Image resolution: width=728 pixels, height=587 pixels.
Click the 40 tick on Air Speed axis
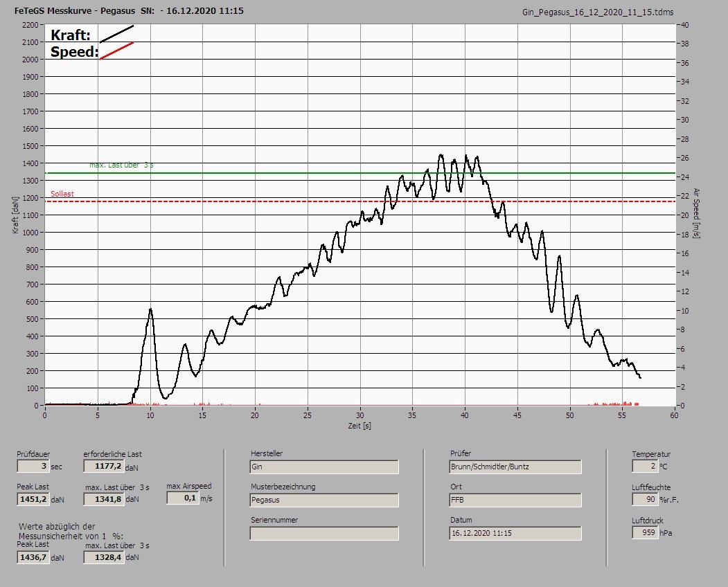click(685, 25)
